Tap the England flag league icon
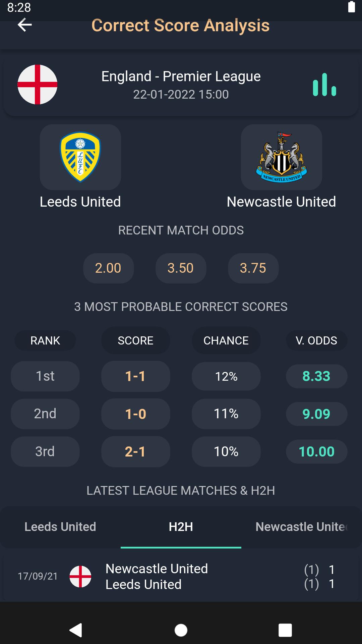The height and width of the screenshot is (644, 362). point(38,85)
